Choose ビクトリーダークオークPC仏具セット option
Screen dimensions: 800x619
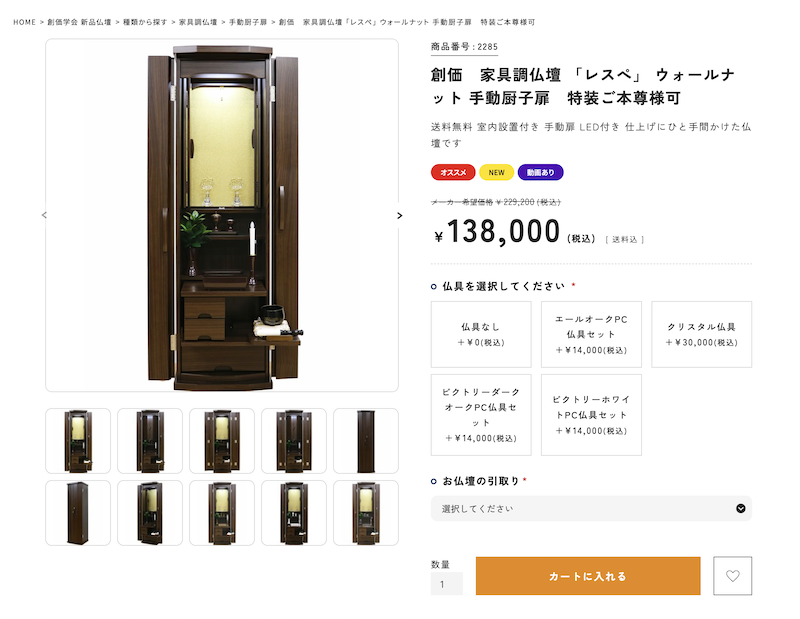[481, 415]
